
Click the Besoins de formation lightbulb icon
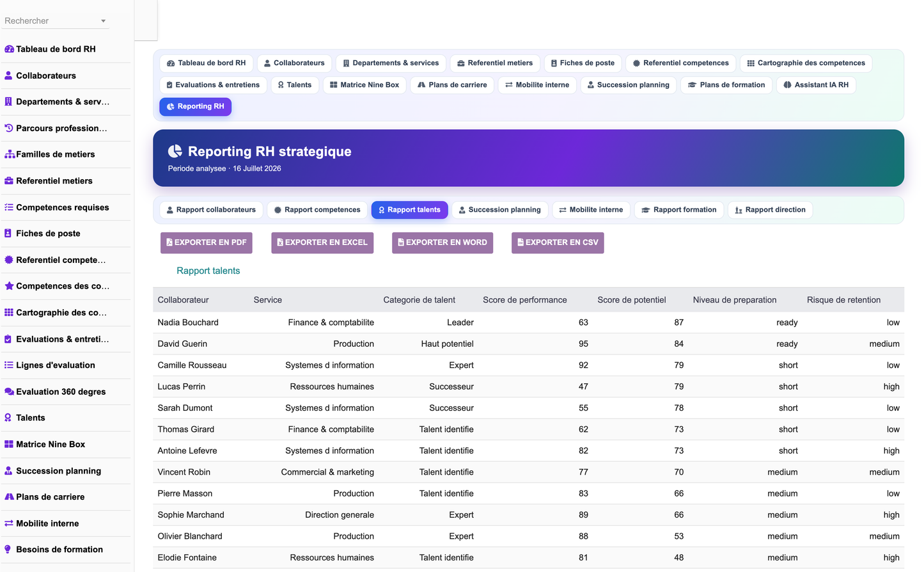(x=8, y=550)
